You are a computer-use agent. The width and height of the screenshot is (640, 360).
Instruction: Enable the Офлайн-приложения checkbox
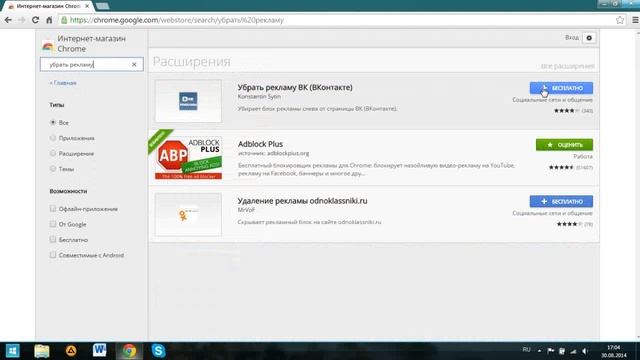[53, 209]
